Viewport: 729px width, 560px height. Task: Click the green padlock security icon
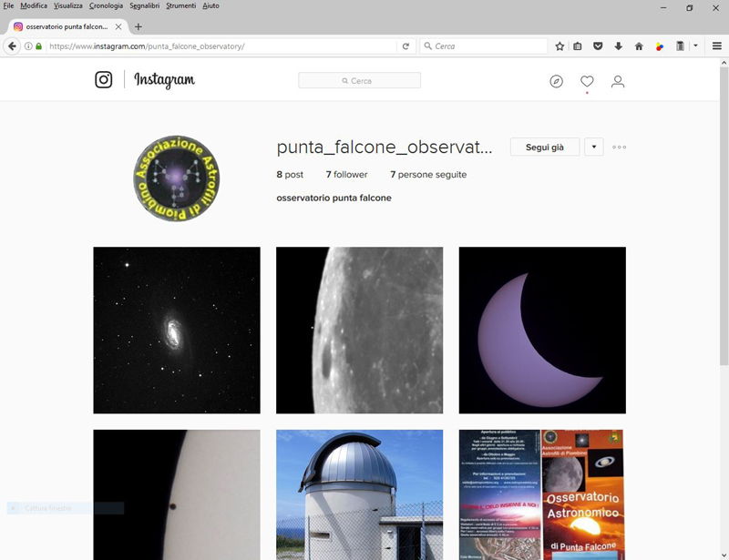click(x=38, y=46)
